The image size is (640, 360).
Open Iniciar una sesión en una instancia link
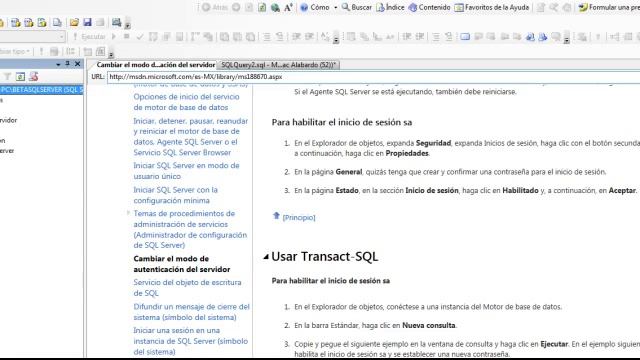click(191, 341)
